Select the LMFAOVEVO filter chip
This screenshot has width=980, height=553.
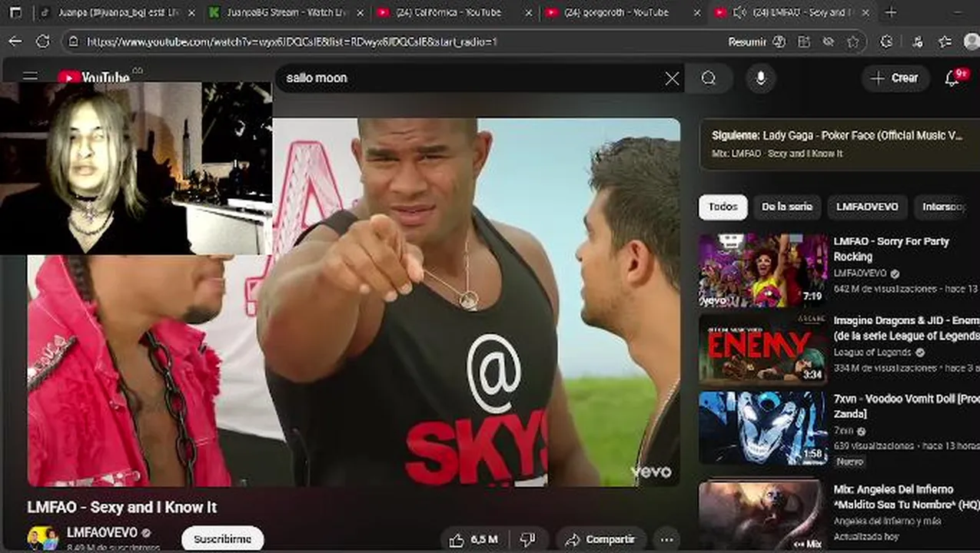click(x=867, y=207)
